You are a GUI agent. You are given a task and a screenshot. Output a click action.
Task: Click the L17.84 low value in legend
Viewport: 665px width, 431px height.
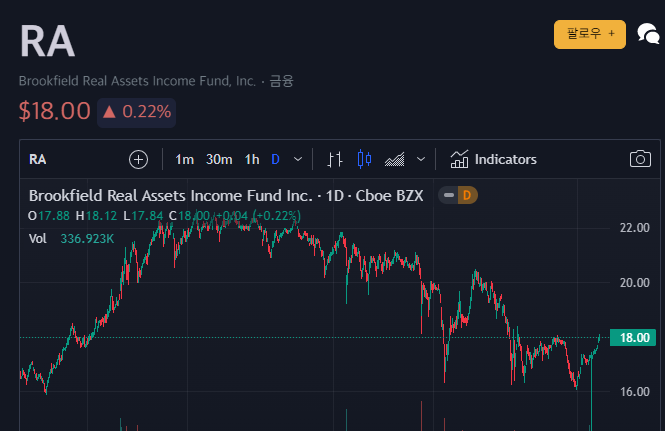click(x=143, y=216)
